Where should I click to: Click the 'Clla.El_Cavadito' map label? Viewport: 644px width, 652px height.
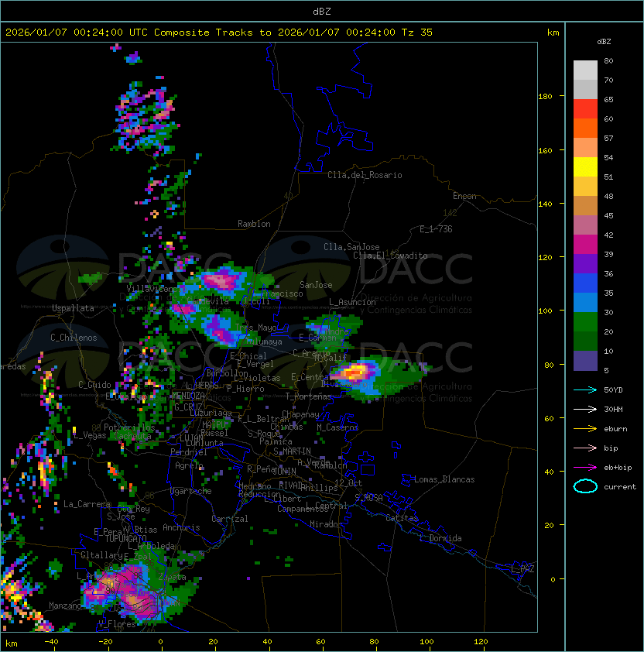point(390,256)
